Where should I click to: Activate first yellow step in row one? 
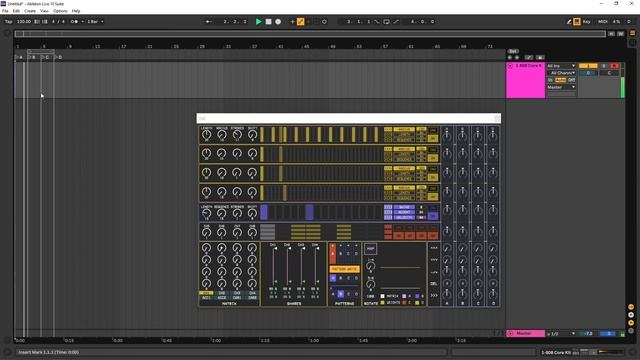[x=262, y=134]
